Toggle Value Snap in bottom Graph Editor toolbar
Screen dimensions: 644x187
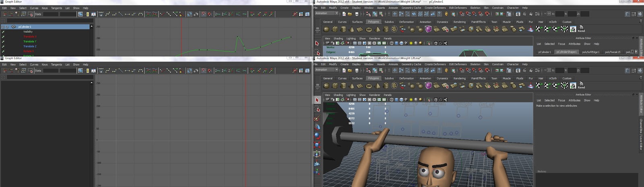tap(210, 71)
